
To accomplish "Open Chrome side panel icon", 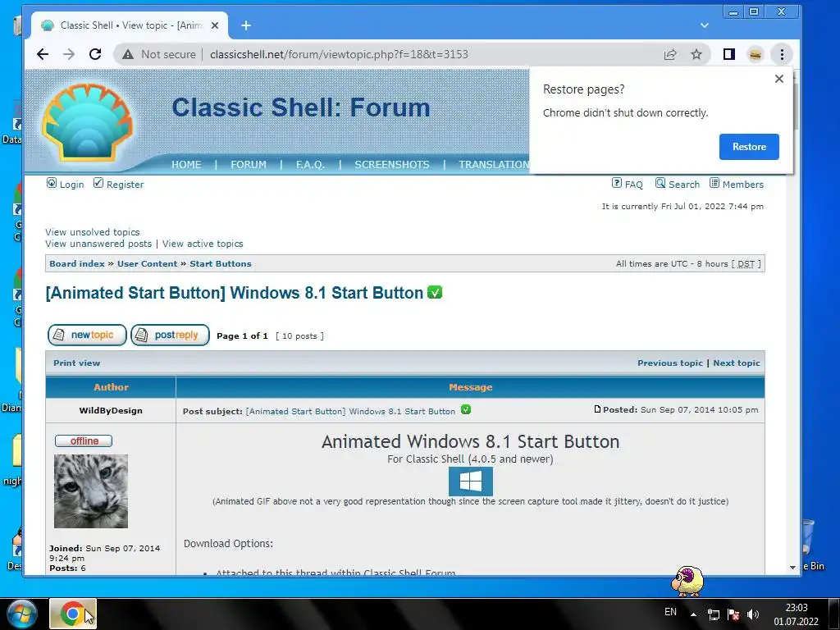I will (x=728, y=54).
